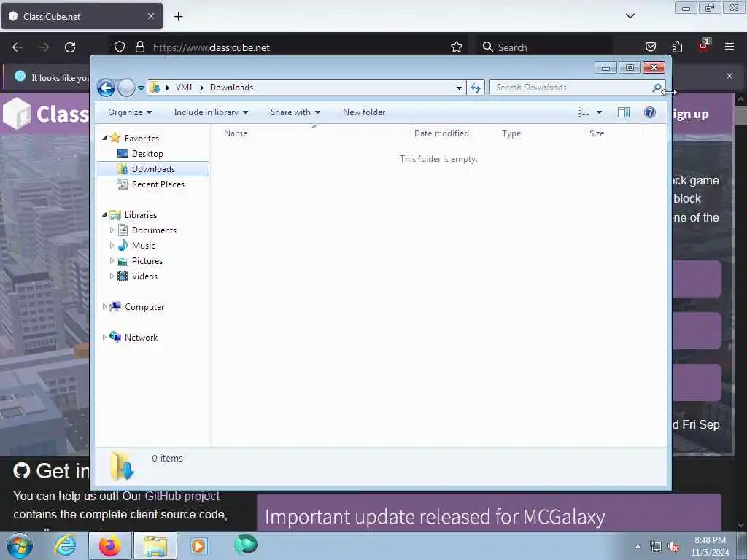Click Downloads in the address breadcrumb
The height and width of the screenshot is (560, 747).
[x=231, y=87]
